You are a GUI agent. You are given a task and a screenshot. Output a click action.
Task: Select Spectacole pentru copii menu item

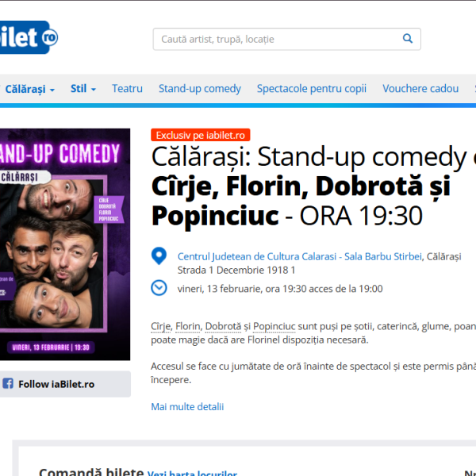pos(312,89)
